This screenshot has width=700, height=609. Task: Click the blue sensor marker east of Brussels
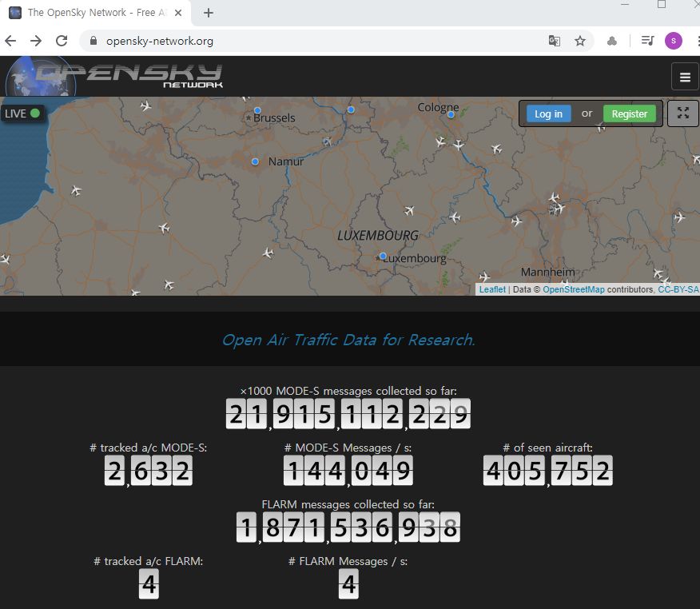[351, 109]
